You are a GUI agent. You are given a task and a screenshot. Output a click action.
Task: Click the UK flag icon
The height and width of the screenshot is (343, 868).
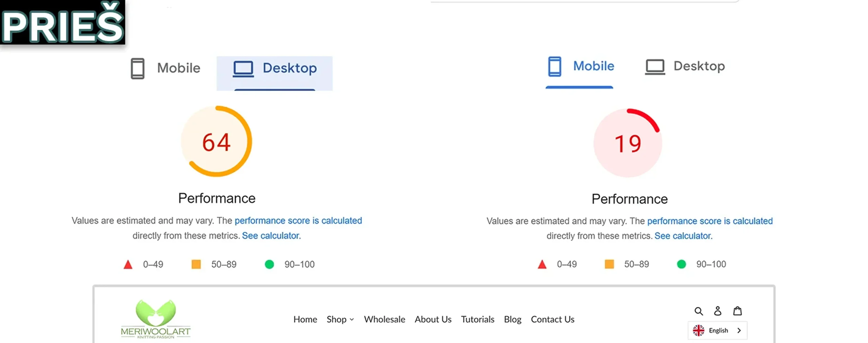tap(698, 330)
